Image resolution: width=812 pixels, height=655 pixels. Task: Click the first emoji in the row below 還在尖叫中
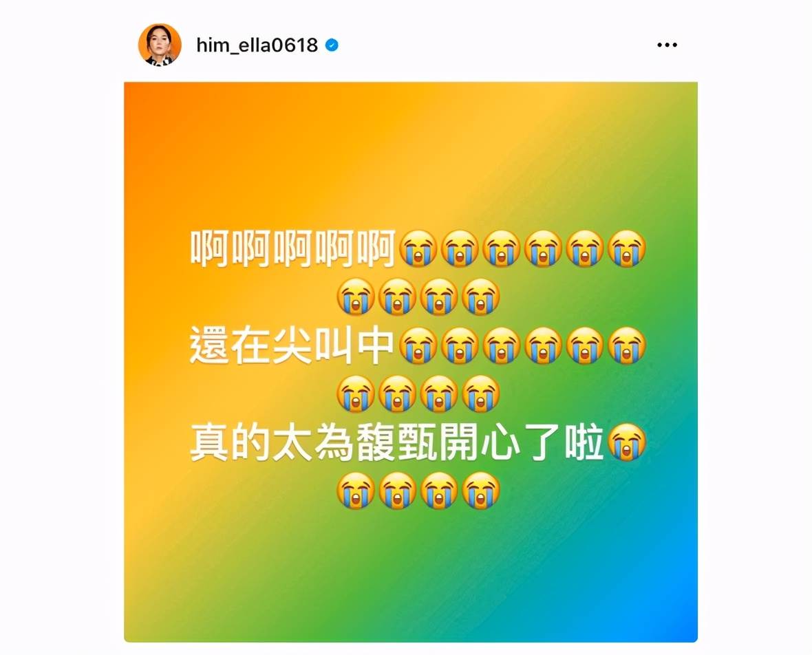tap(356, 394)
